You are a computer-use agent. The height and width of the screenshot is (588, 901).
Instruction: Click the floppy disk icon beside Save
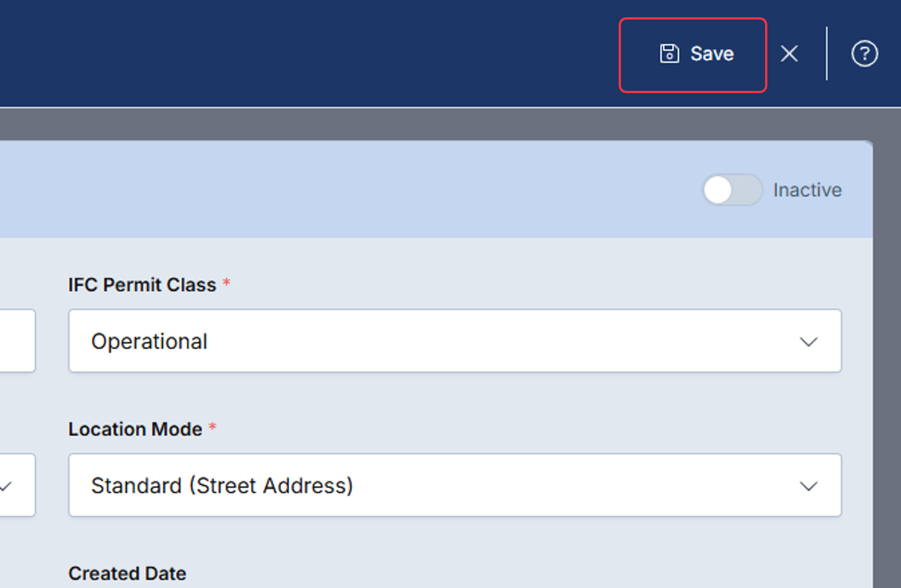(669, 53)
